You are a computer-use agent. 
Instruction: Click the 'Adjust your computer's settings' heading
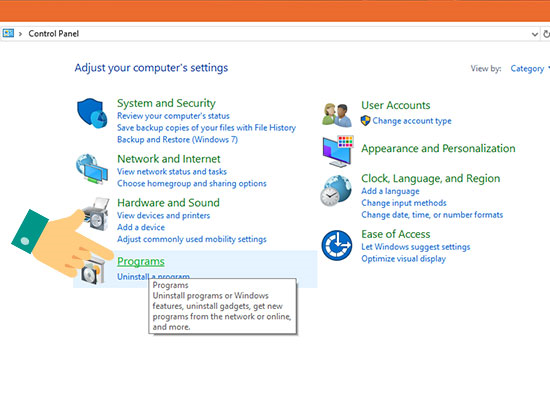coord(151,68)
